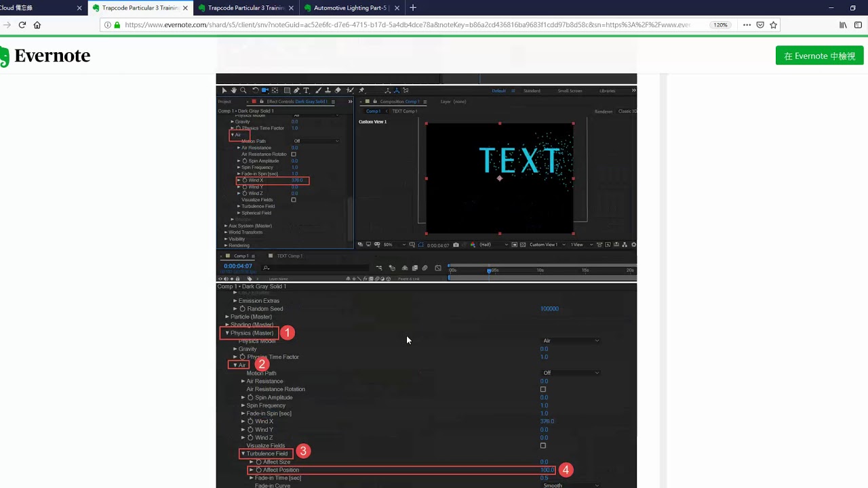Select the Clone Stamp tool
The height and width of the screenshot is (488, 868).
click(x=328, y=90)
